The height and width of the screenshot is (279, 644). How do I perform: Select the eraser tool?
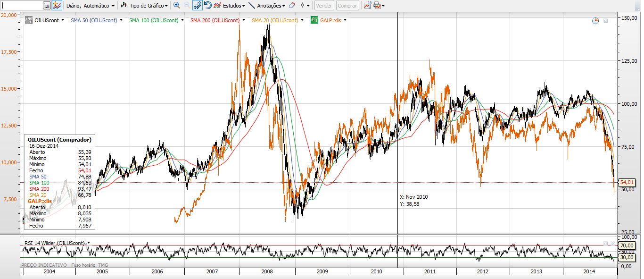291,6
